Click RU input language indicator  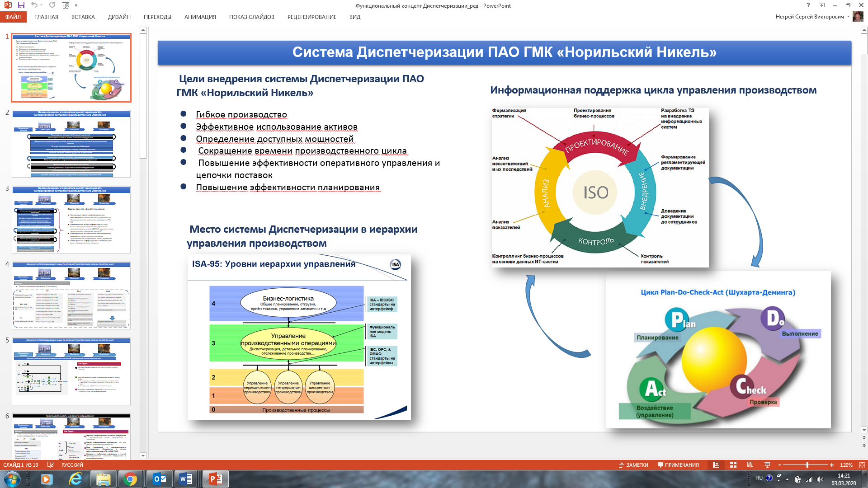click(x=759, y=478)
